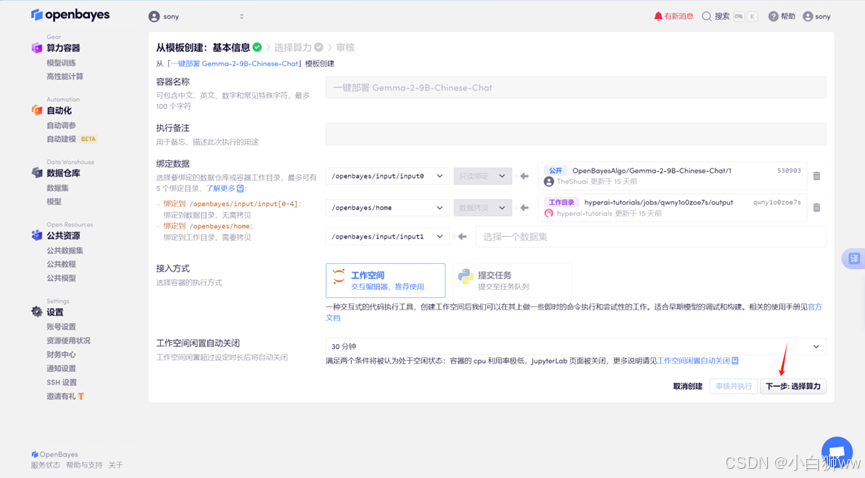Open 通知设置 in the sidebar
865x478 pixels.
[x=61, y=368]
